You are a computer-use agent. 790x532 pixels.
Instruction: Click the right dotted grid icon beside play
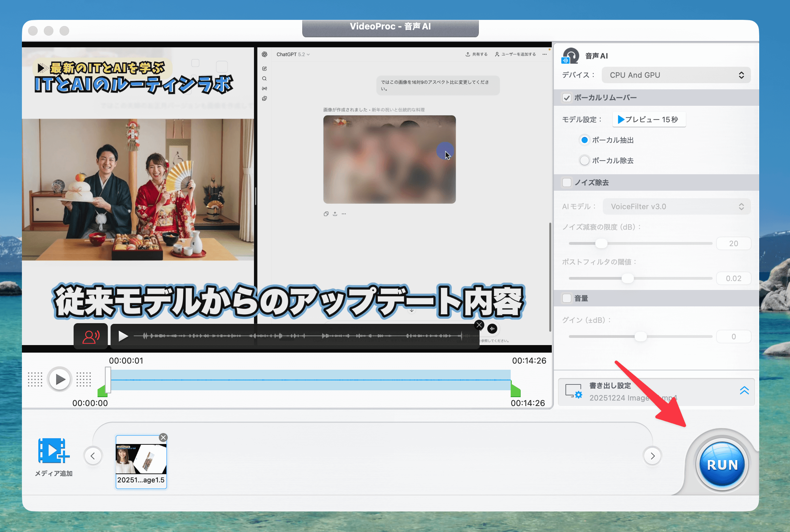click(x=84, y=379)
